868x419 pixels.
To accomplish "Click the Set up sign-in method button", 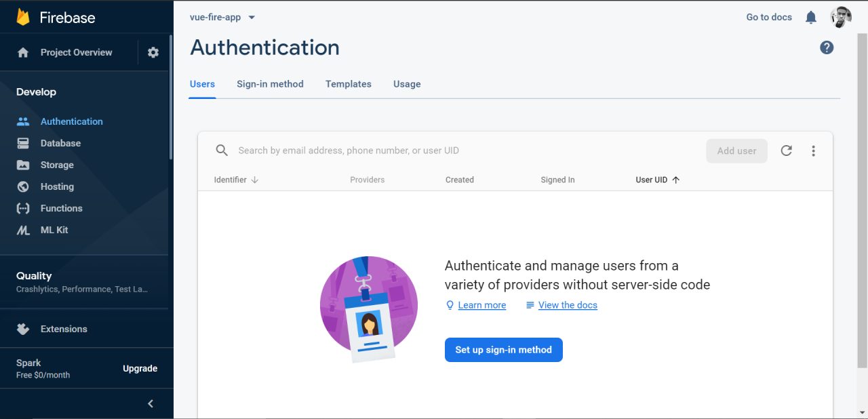I will (503, 350).
